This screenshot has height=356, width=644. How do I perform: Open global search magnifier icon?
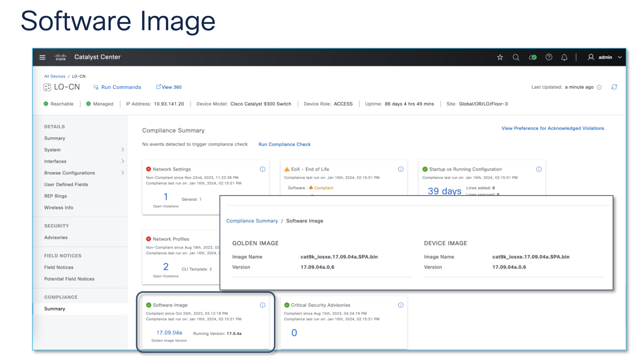[516, 57]
